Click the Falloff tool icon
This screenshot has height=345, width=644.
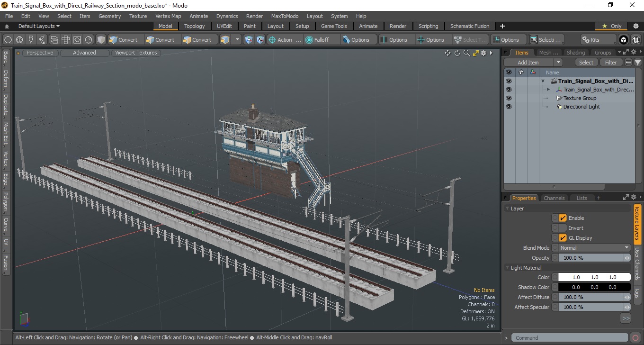309,40
